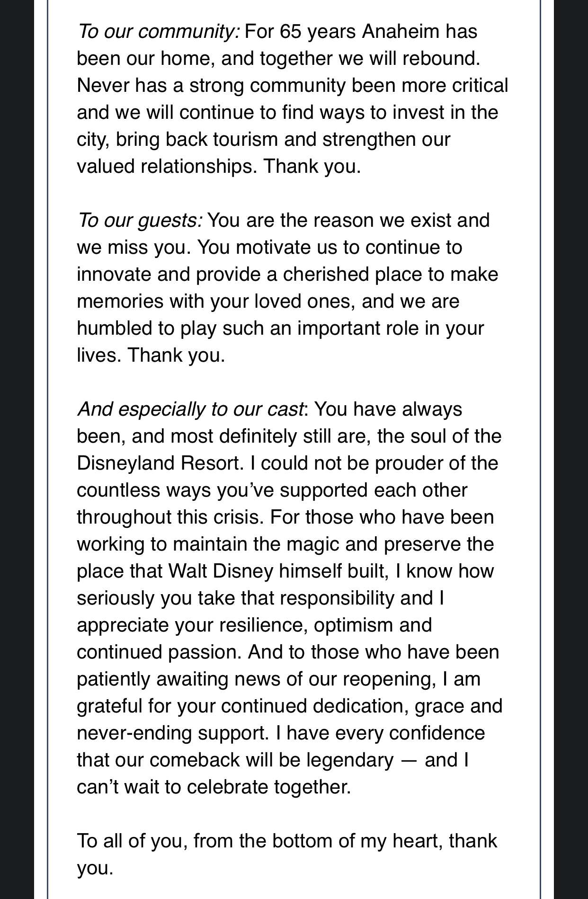Click the italic "To our community:" heading
This screenshot has width=588, height=899.
(x=159, y=32)
